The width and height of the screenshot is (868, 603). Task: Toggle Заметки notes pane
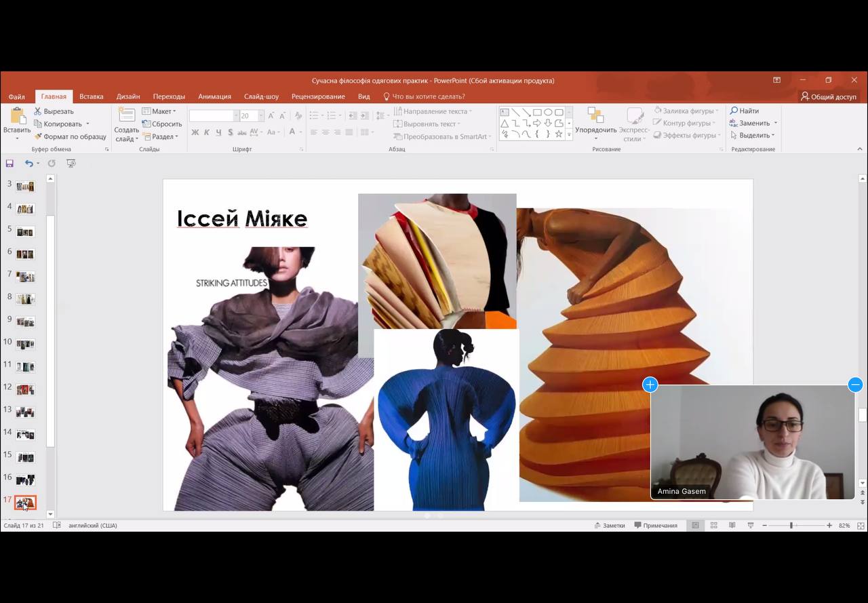click(x=609, y=526)
